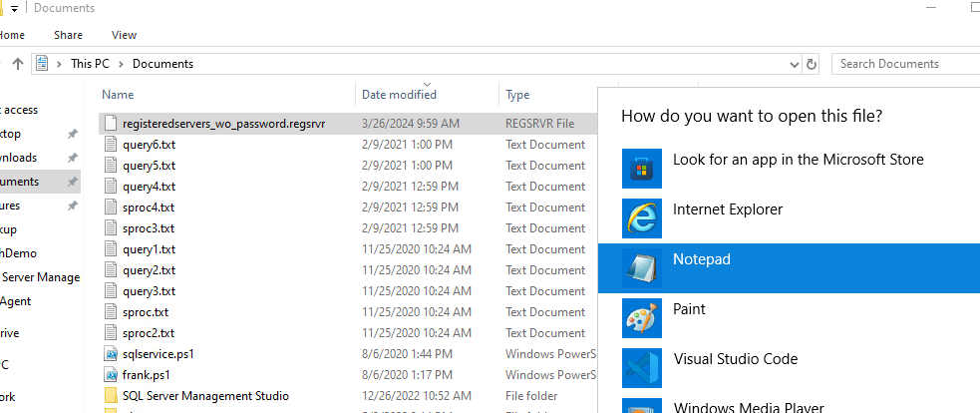980x413 pixels.
Task: Click the Type column header
Action: 518,95
